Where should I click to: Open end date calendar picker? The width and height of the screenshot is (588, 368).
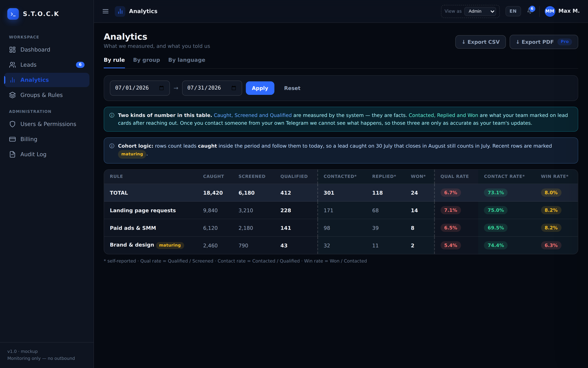[x=234, y=88]
